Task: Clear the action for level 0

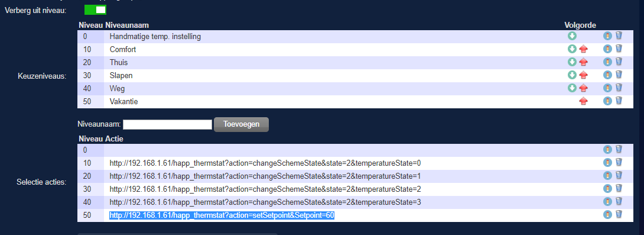Action: pos(619,149)
